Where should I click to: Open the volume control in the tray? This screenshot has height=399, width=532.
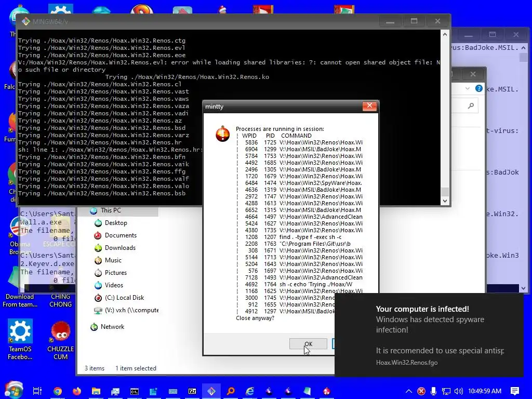pos(458,391)
